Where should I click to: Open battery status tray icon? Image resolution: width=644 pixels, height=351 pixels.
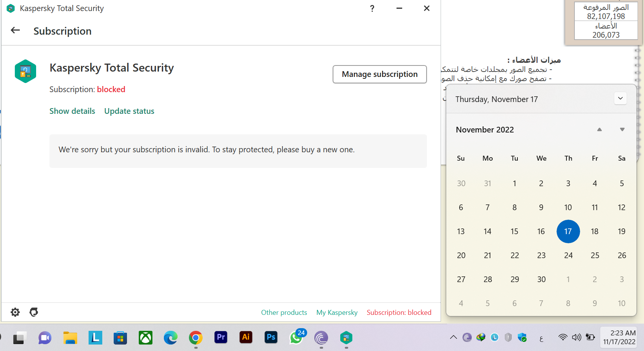point(590,337)
